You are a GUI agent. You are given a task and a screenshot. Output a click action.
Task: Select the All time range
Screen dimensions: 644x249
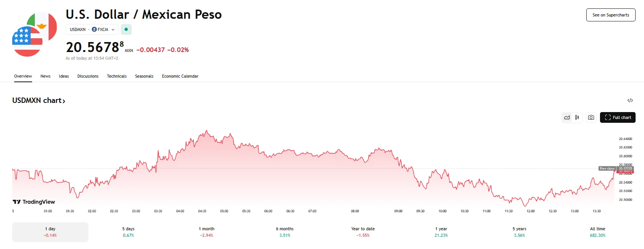[x=597, y=232]
